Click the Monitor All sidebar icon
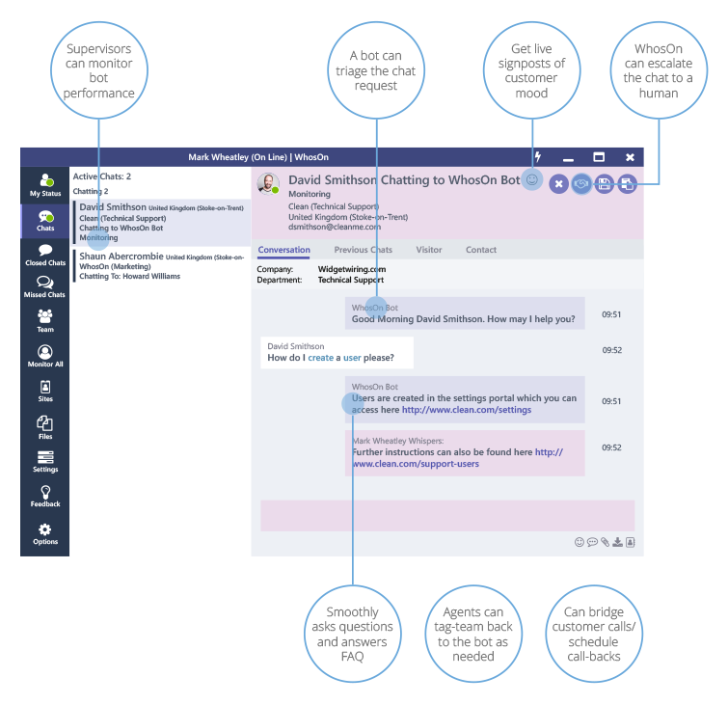Screen dimensions: 728x704 click(x=44, y=356)
